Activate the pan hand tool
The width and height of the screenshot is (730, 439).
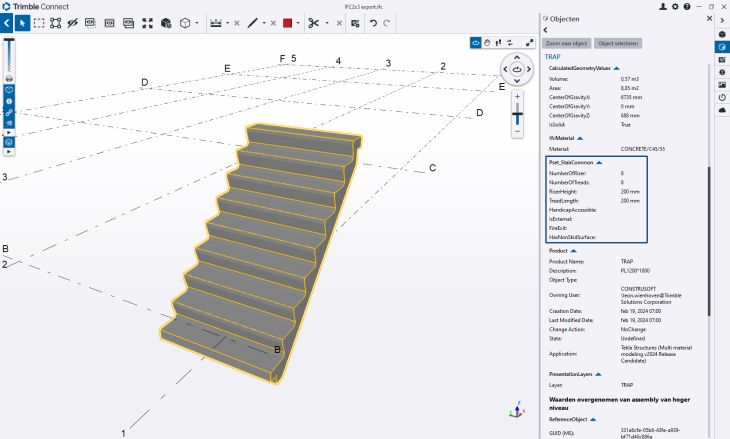tap(489, 43)
